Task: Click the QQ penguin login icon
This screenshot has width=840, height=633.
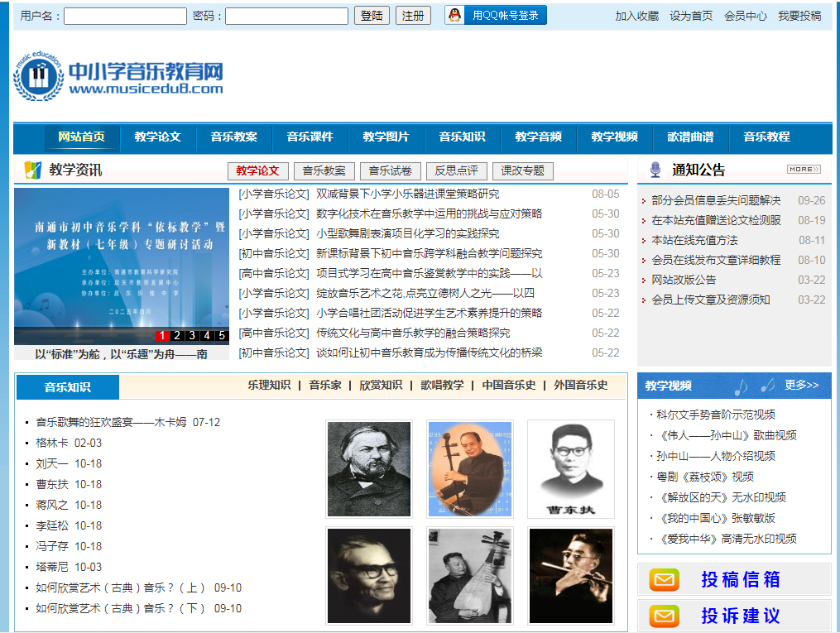Action: point(454,16)
